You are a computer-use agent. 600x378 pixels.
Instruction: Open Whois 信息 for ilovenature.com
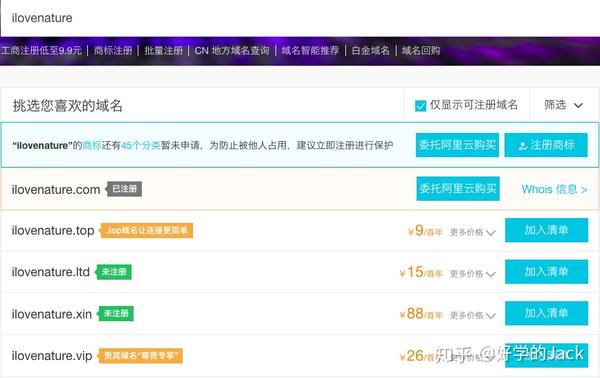554,189
